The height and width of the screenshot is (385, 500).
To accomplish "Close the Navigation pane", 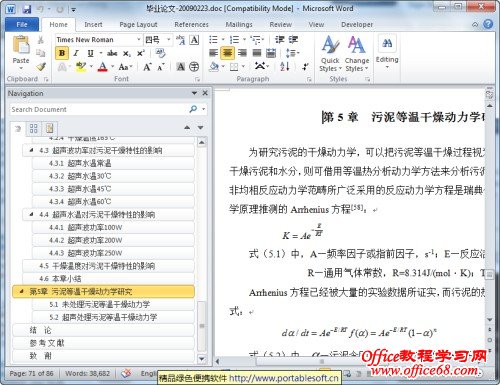I will click(205, 93).
